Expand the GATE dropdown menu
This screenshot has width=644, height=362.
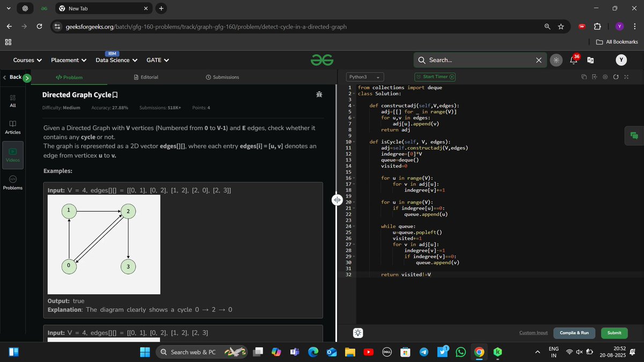click(x=158, y=60)
